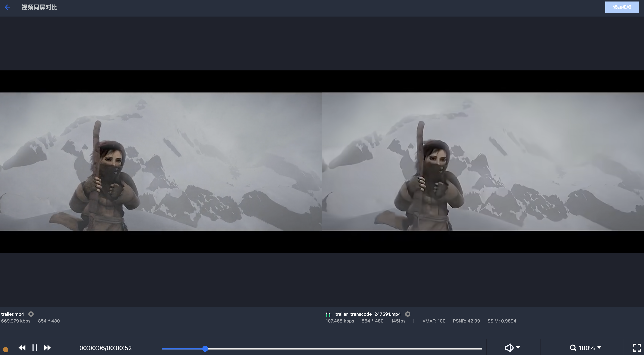The height and width of the screenshot is (355, 644).
Task: Remove trailer_transcode_247591.mp4 from comparison
Action: coord(407,314)
